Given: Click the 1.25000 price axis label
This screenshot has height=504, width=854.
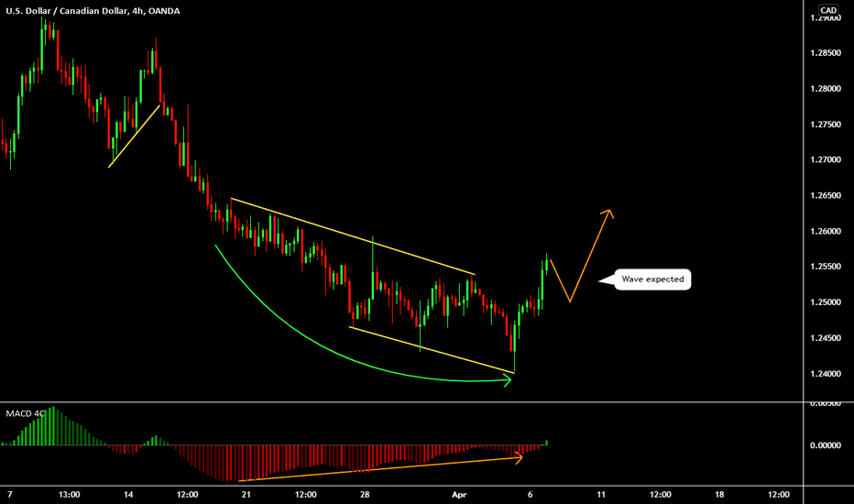Looking at the screenshot, I should point(826,302).
